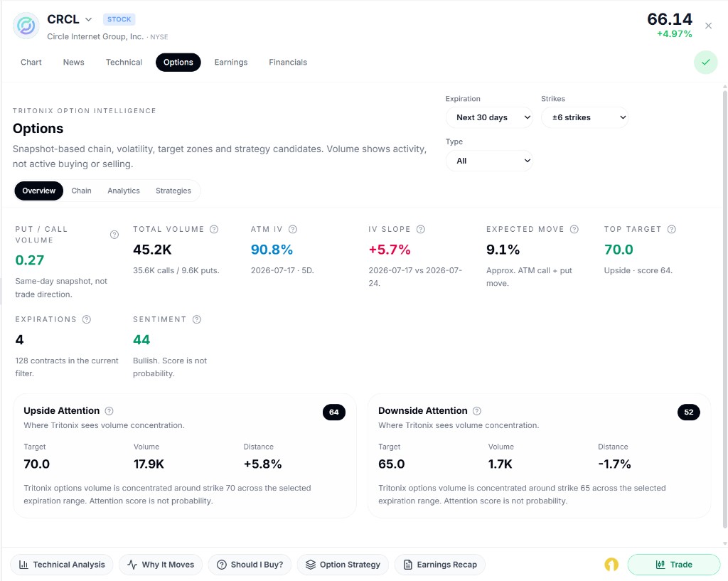Image resolution: width=728 pixels, height=581 pixels.
Task: Click the green checkmark circle button
Action: pyautogui.click(x=705, y=62)
